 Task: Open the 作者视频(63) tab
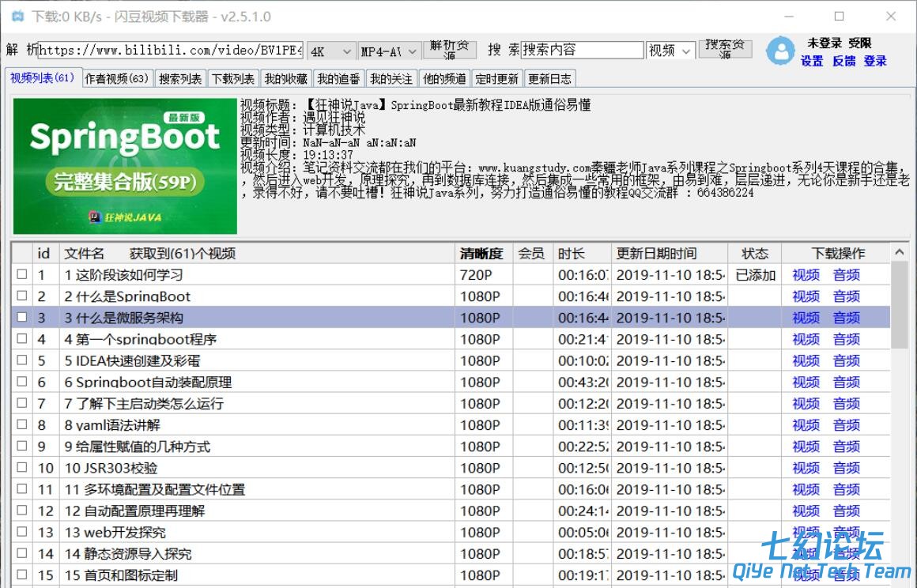pos(117,78)
